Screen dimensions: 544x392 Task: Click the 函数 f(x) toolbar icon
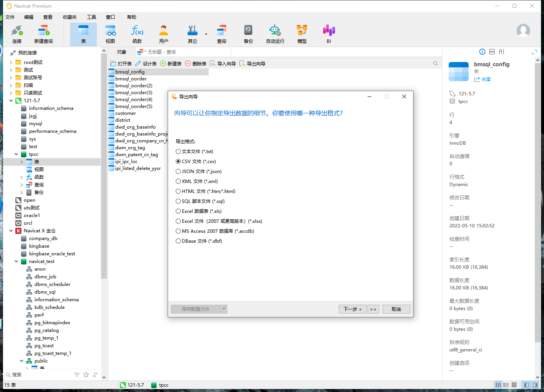point(137,34)
